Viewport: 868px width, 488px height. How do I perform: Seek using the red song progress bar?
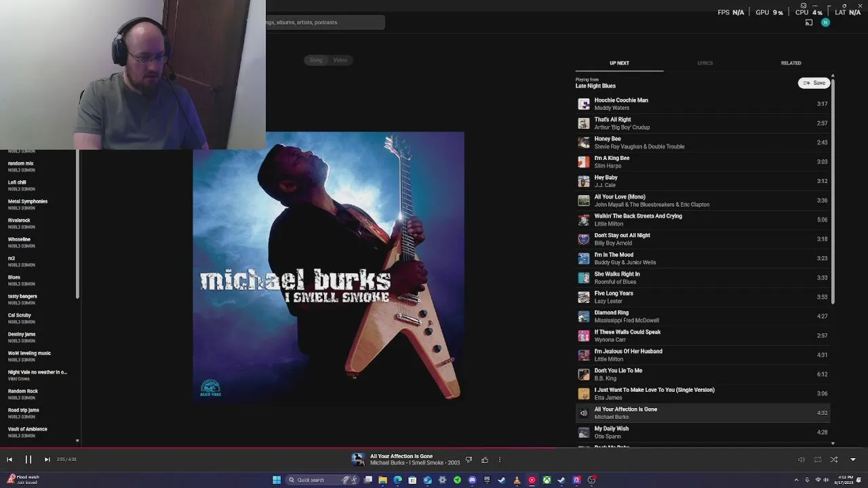[434, 448]
